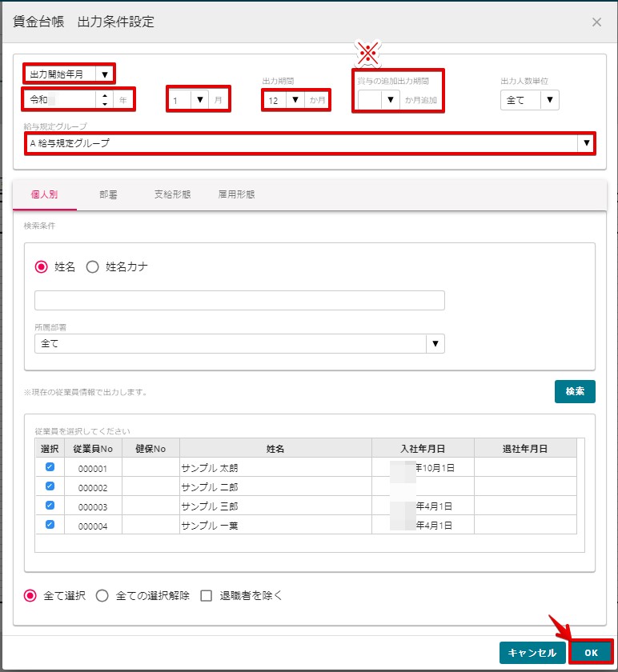Click the キャンセル button
The height and width of the screenshot is (672, 618).
[x=532, y=653]
